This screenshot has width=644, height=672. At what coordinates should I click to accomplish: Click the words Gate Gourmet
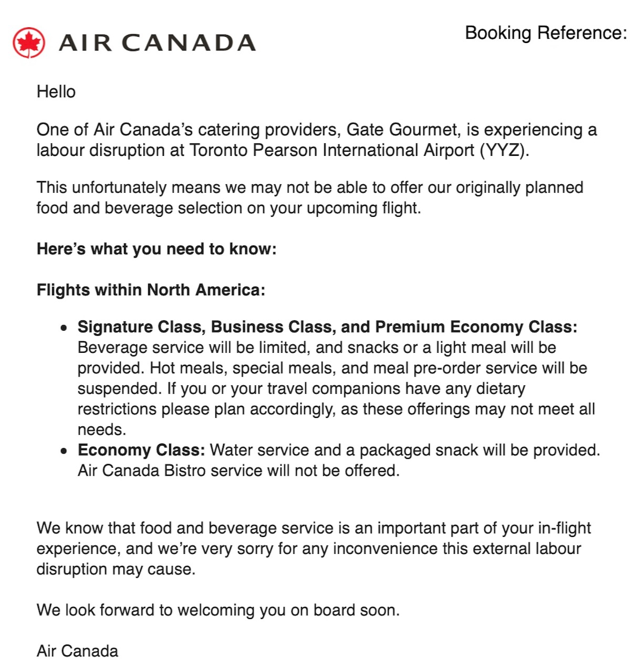coord(401,130)
